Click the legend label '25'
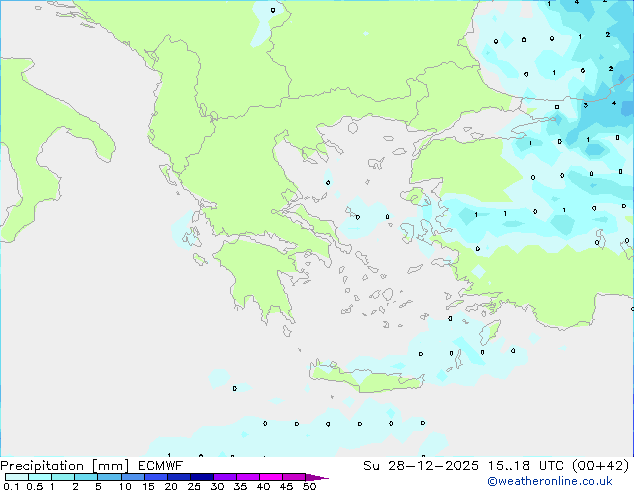The height and width of the screenshot is (490, 634). 194,486
